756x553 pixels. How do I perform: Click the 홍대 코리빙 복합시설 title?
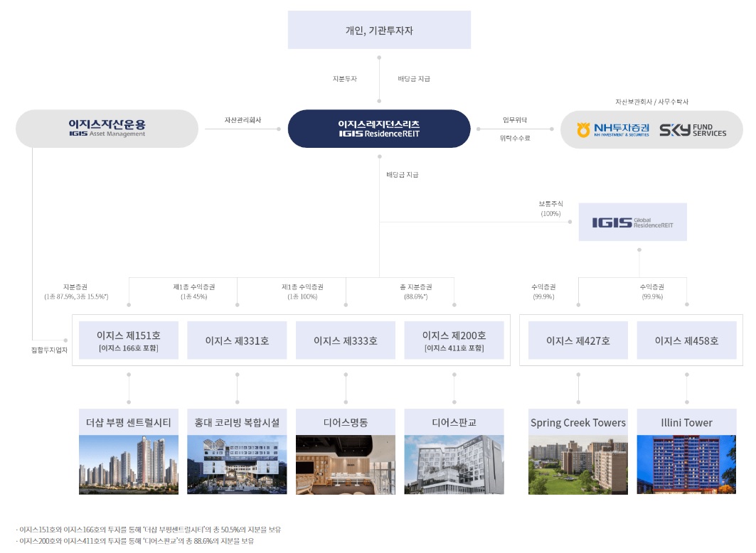[238, 422]
